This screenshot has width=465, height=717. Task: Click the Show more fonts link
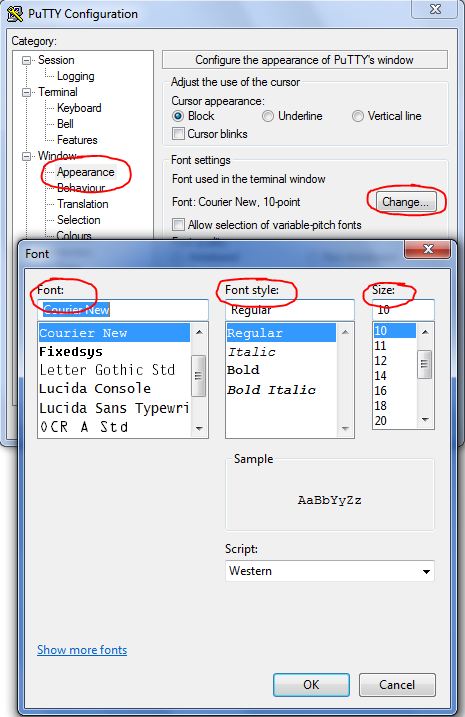coord(82,650)
